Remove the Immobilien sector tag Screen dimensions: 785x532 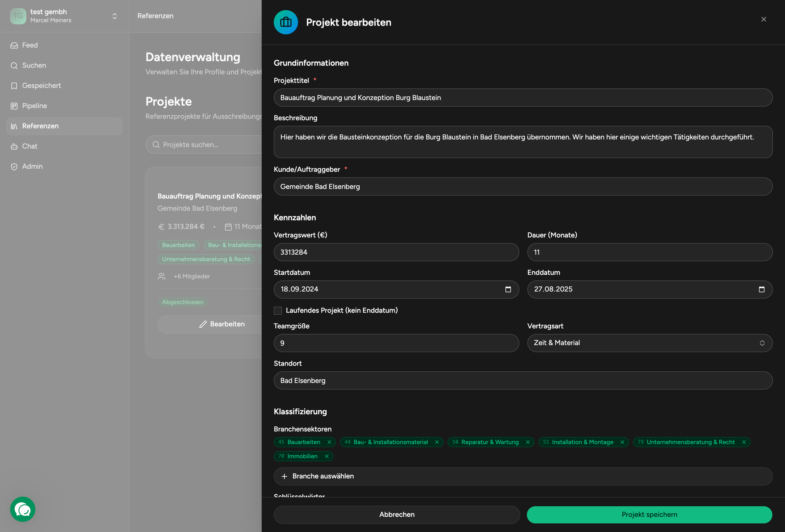pyautogui.click(x=327, y=456)
